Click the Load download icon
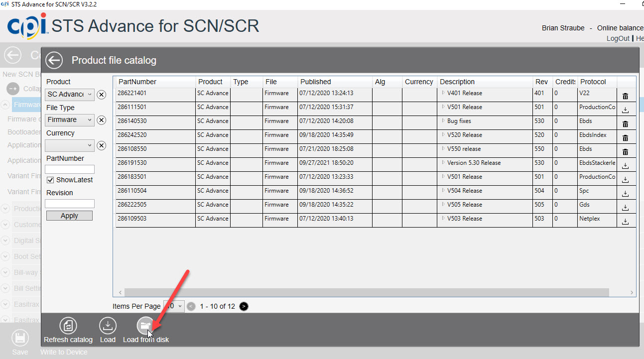This screenshot has height=359, width=644. 108,326
